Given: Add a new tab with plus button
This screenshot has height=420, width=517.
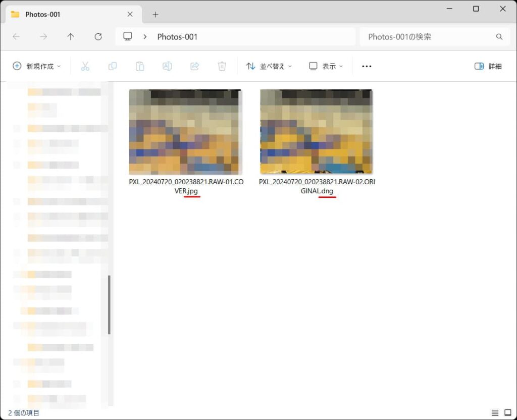Looking at the screenshot, I should pos(156,15).
